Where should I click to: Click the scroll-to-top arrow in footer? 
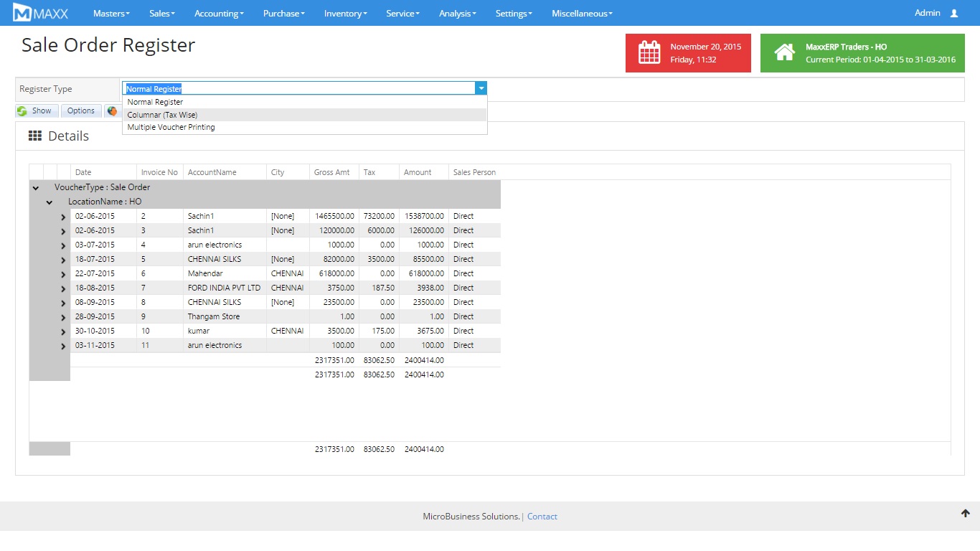point(965,513)
